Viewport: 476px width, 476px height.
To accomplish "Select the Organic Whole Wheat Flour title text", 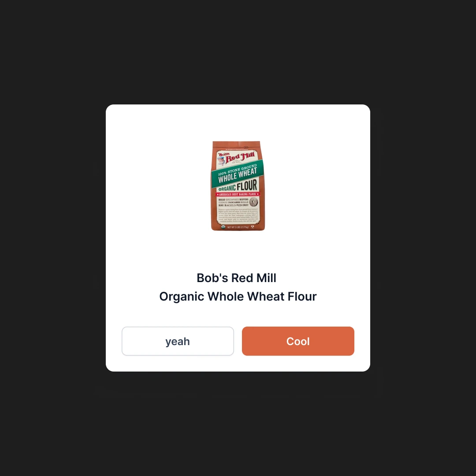I will click(x=238, y=296).
